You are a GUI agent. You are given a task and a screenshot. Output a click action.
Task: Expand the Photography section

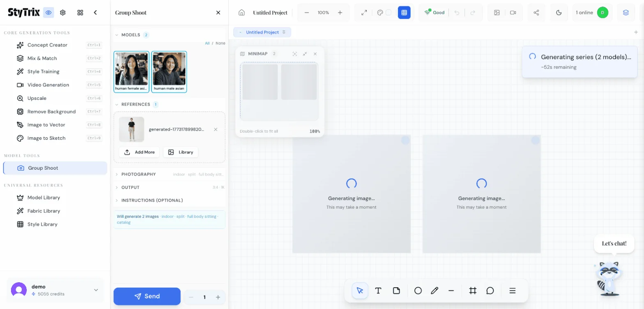click(138, 174)
